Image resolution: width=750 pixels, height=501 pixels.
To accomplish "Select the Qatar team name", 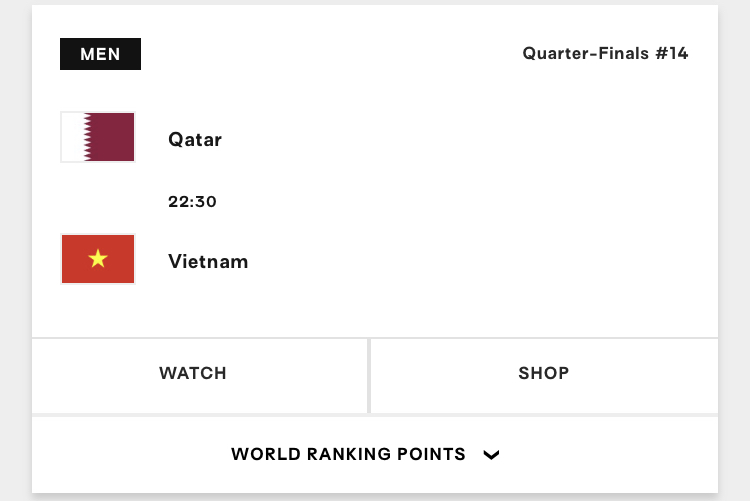I will 195,139.
